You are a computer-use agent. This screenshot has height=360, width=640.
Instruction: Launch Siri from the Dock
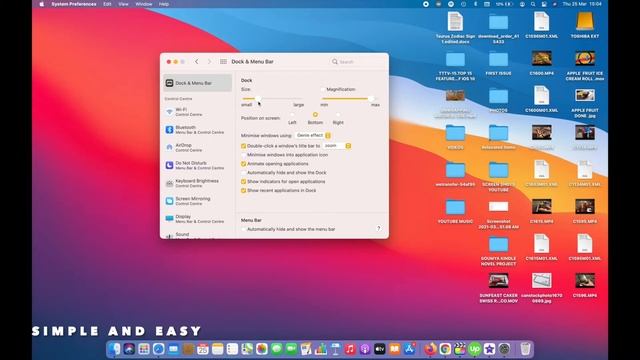click(x=129, y=349)
